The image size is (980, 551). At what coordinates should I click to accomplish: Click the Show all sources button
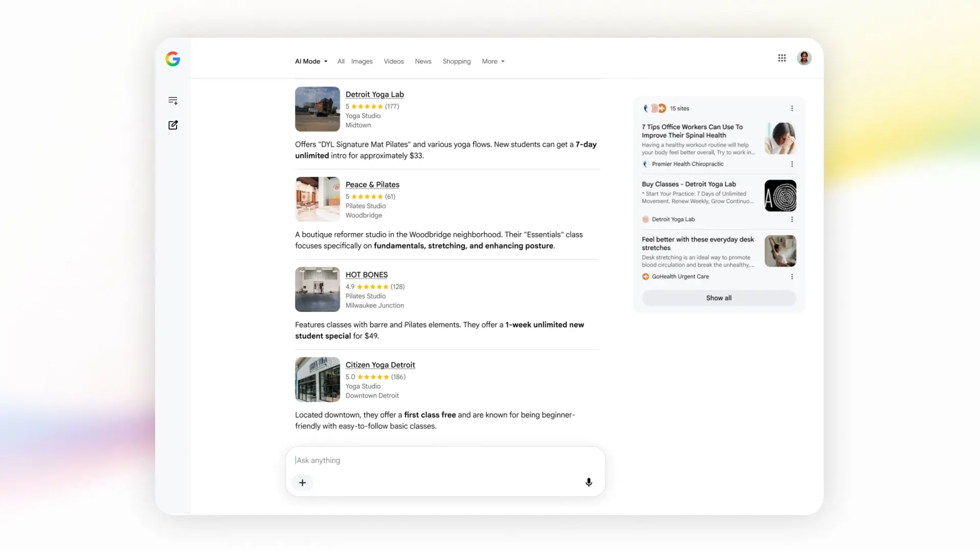pyautogui.click(x=719, y=298)
